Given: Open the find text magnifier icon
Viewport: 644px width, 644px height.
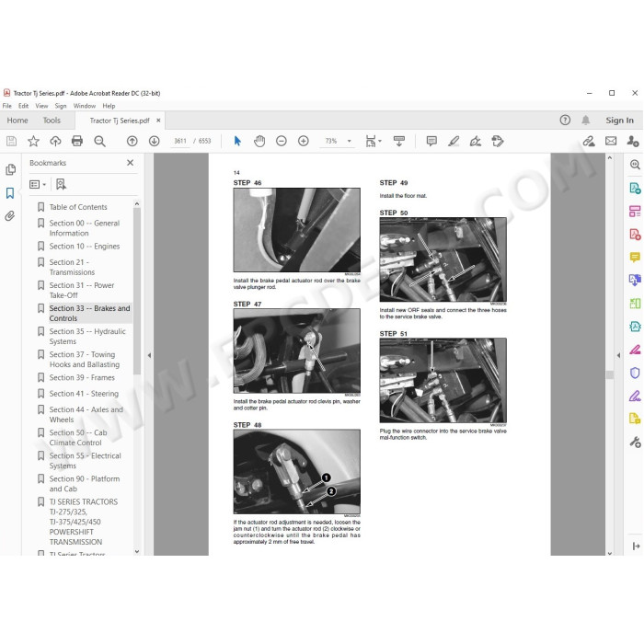Looking at the screenshot, I should coord(99,142).
